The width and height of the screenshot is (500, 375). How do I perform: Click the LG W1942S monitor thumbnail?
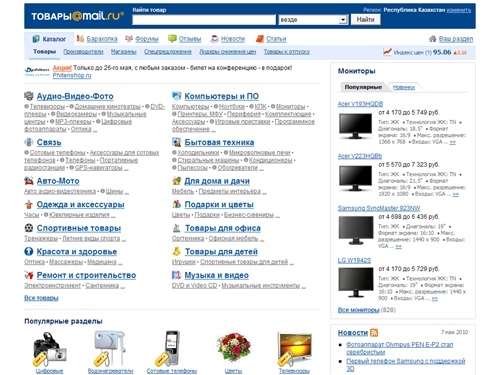coord(356,283)
